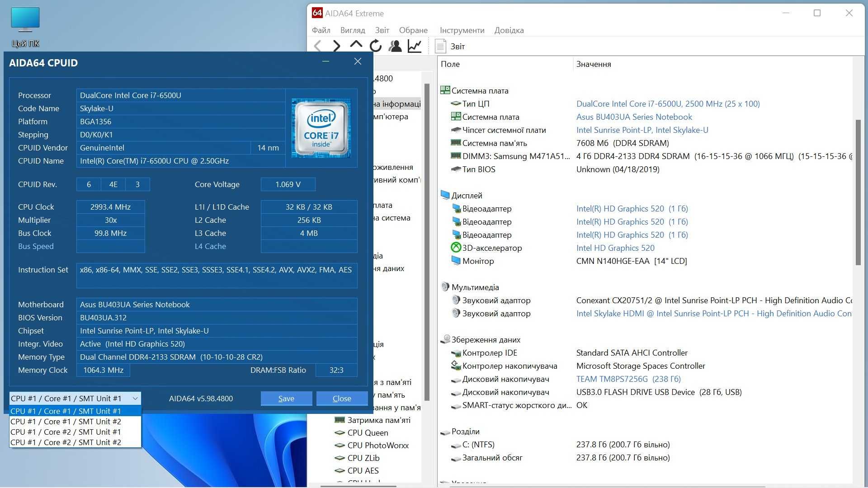Open the CPU PhotoWorxx benchmark item

coord(371,445)
